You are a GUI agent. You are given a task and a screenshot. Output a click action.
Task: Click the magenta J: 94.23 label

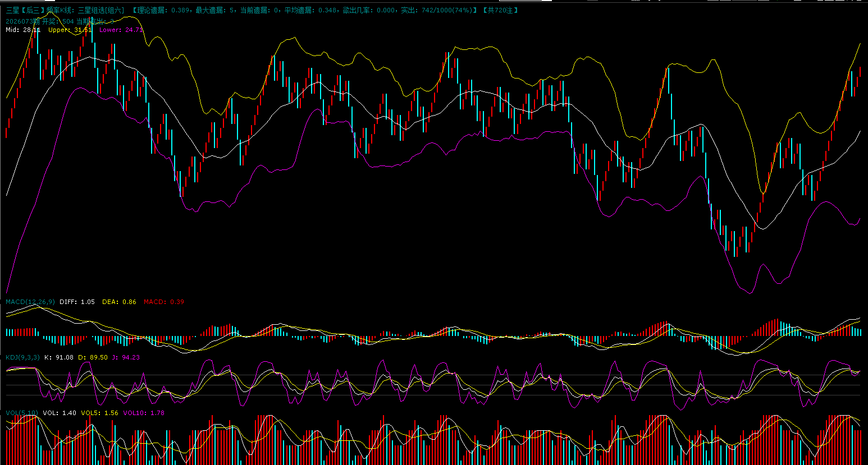click(x=126, y=357)
